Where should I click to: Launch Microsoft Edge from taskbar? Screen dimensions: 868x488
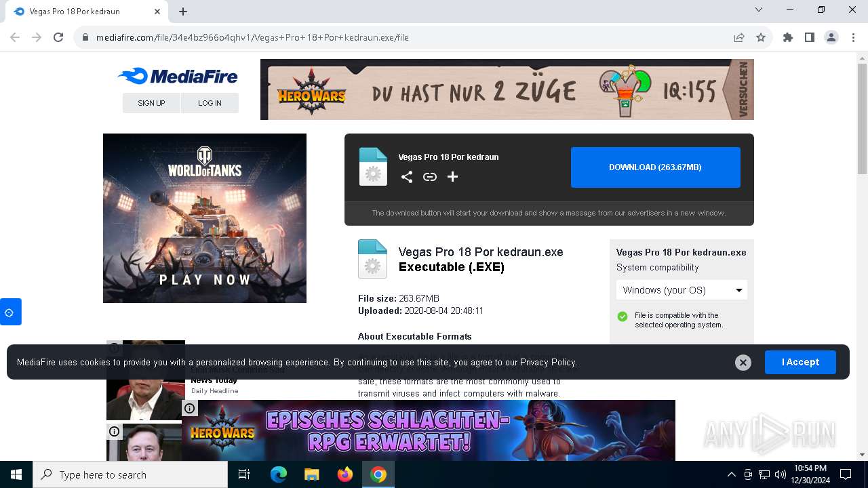[279, 474]
